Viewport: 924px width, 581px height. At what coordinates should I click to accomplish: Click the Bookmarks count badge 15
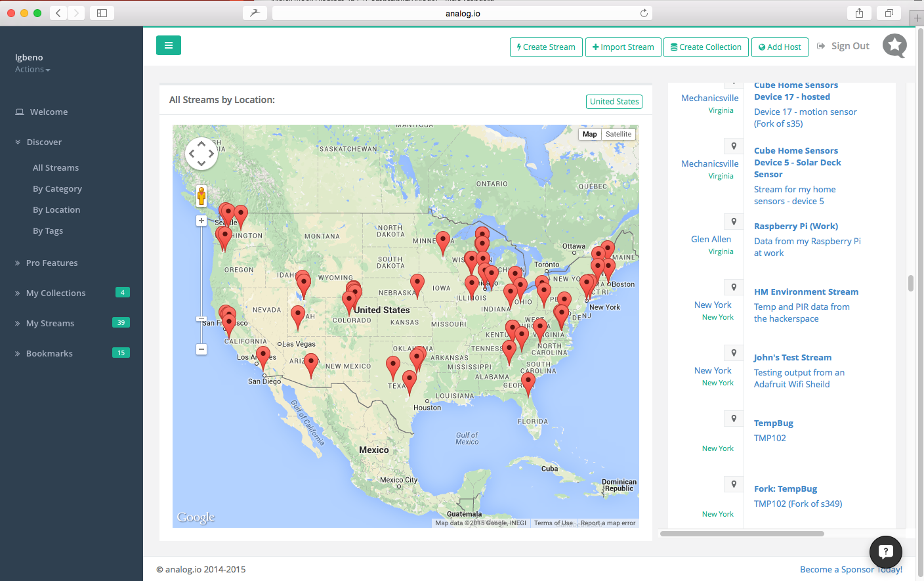[x=121, y=353]
